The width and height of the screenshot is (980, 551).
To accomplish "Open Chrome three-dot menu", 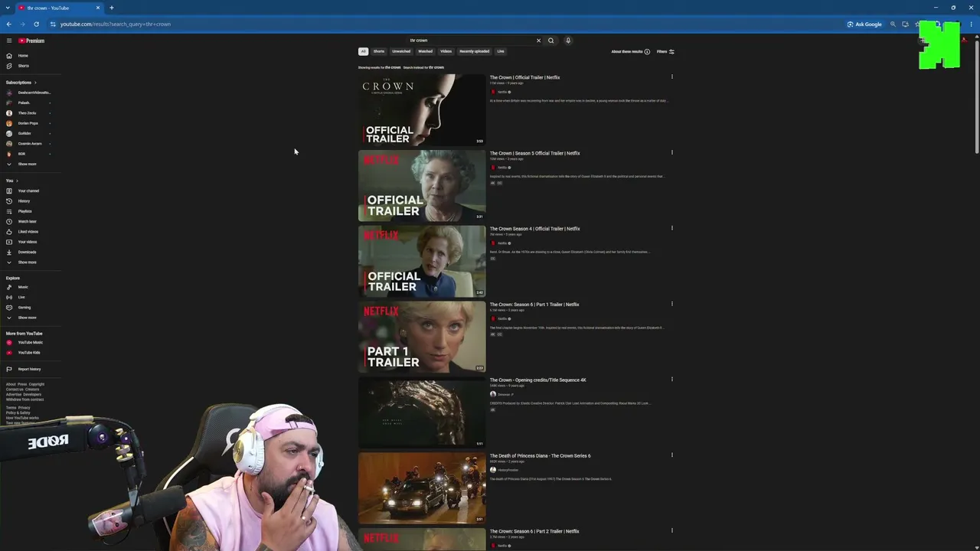I will point(971,24).
